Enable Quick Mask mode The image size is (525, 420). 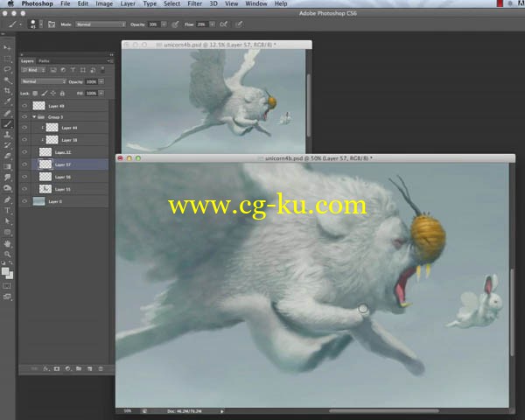pos(7,286)
